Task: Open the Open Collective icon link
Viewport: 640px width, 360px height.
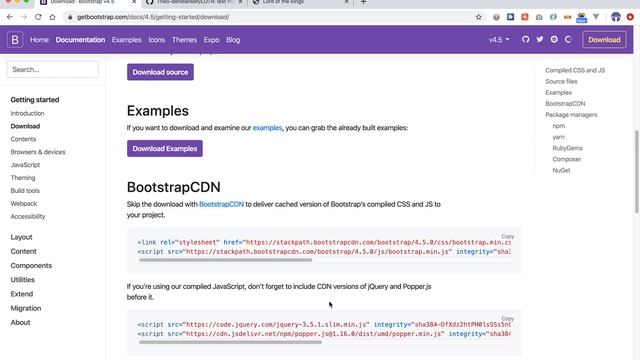Action: pos(568,40)
